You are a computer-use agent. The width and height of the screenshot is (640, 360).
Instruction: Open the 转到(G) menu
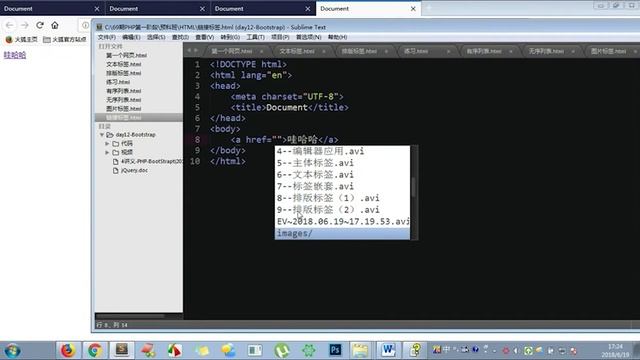pyautogui.click(x=230, y=37)
